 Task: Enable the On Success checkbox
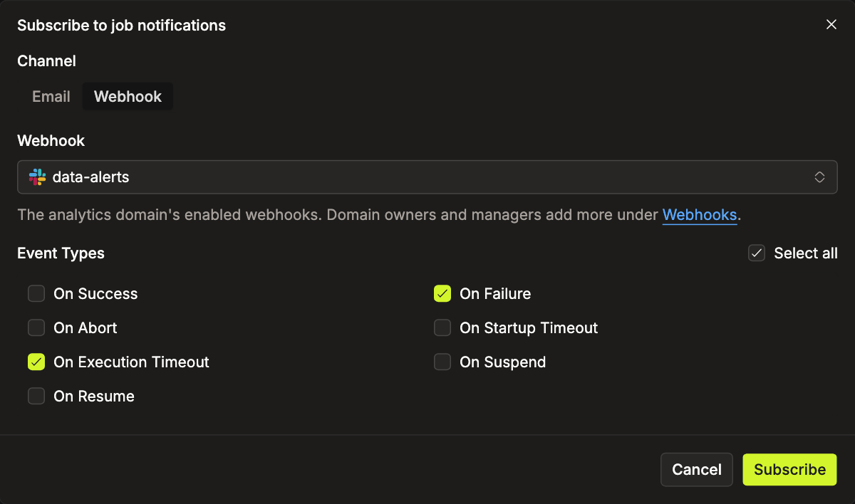point(36,293)
